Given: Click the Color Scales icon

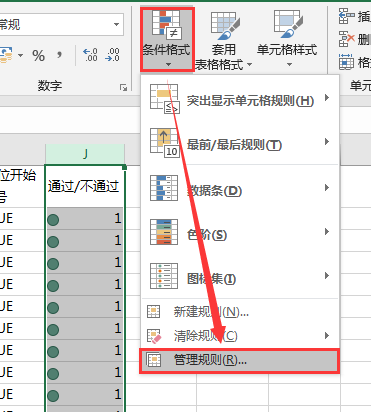Looking at the screenshot, I should pyautogui.click(x=164, y=232).
